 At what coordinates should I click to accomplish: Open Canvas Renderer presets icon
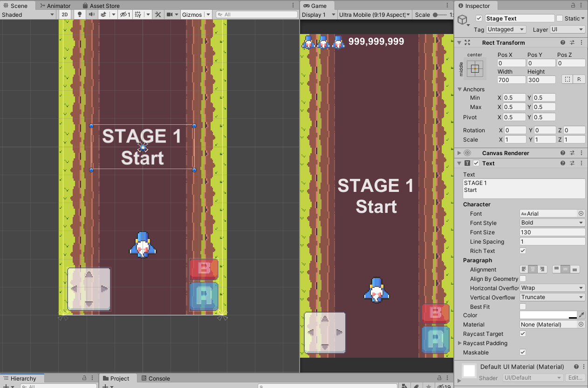(573, 153)
